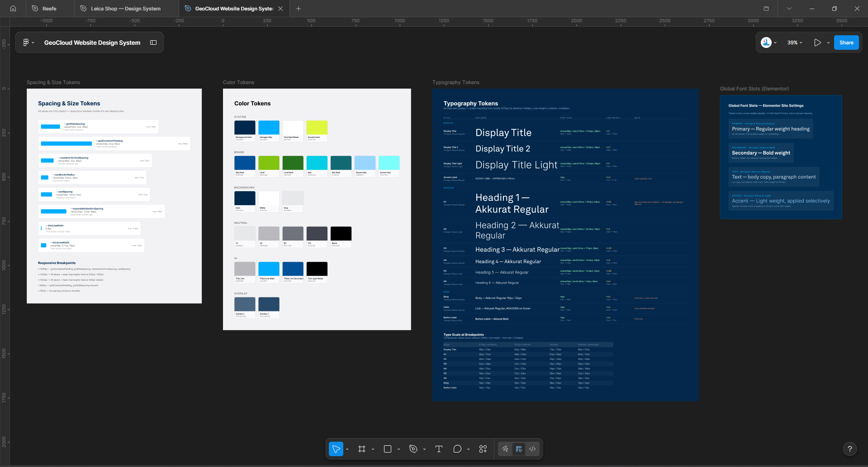Toggle the sidebar panel visibility
This screenshot has width=868, height=467.
pos(153,42)
